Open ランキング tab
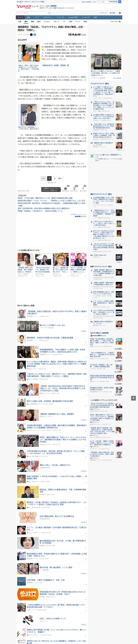This screenshot has height=644, width=138. [86, 17]
